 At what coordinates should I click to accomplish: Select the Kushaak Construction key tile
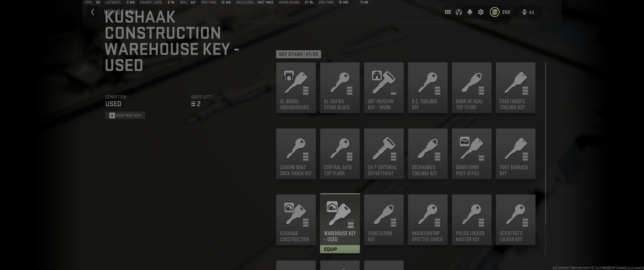click(296, 220)
